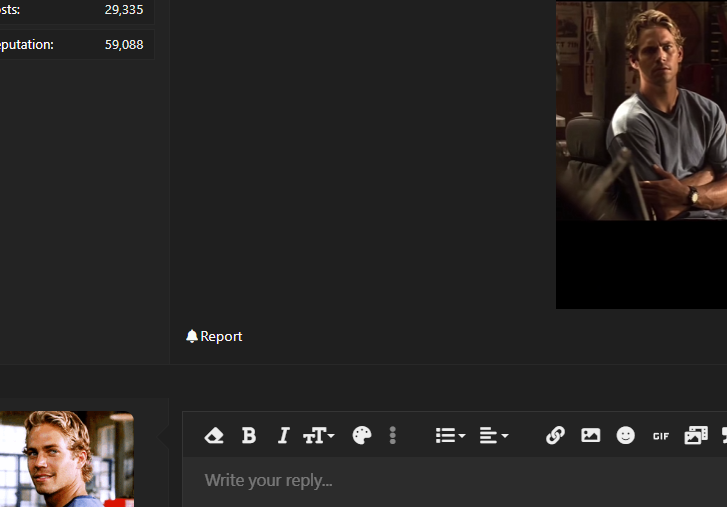Click the bell icon beside Report
This screenshot has height=507, width=727.
pyautogui.click(x=192, y=336)
